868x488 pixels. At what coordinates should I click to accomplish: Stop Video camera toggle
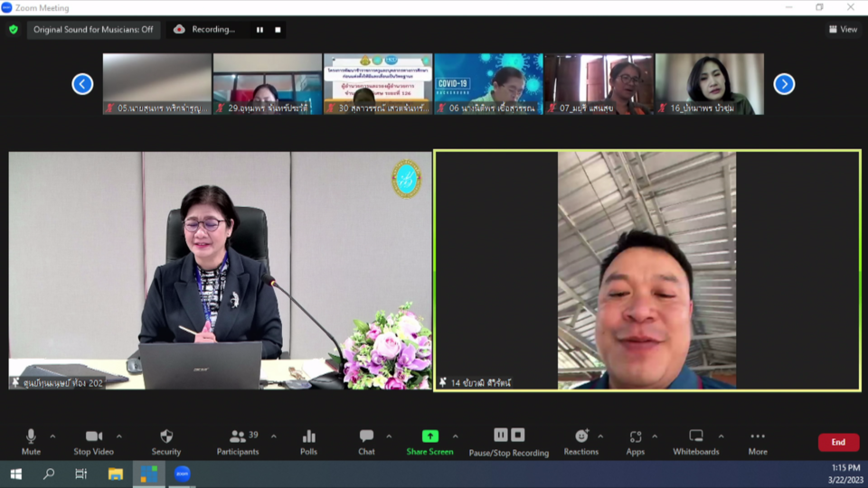[x=94, y=436]
